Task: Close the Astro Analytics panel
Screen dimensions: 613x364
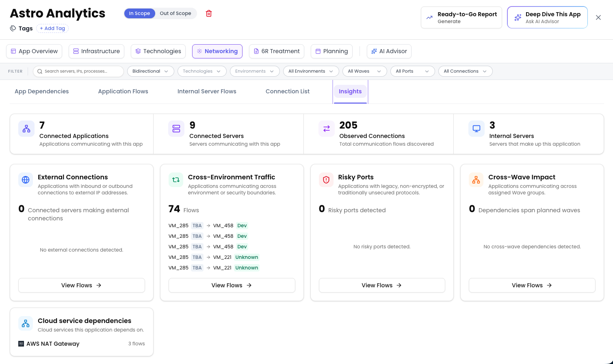Action: click(x=598, y=17)
